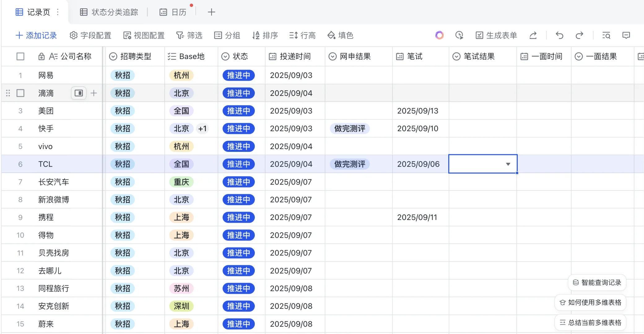Image resolution: width=644 pixels, height=334 pixels.
Task: Click the undo arrow icon
Action: click(559, 35)
